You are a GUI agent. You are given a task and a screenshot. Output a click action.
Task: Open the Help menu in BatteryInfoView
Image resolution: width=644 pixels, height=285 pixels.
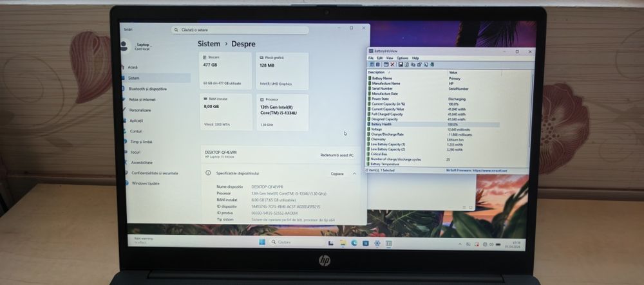pyautogui.click(x=415, y=59)
